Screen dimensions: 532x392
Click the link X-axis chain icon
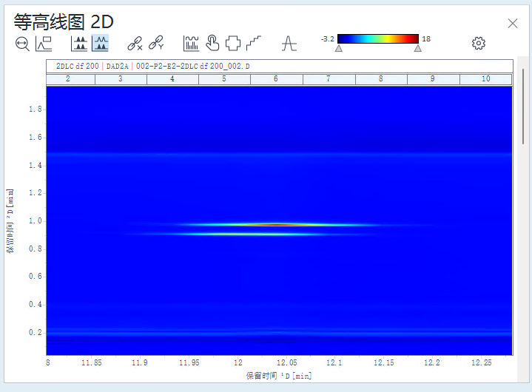point(135,44)
